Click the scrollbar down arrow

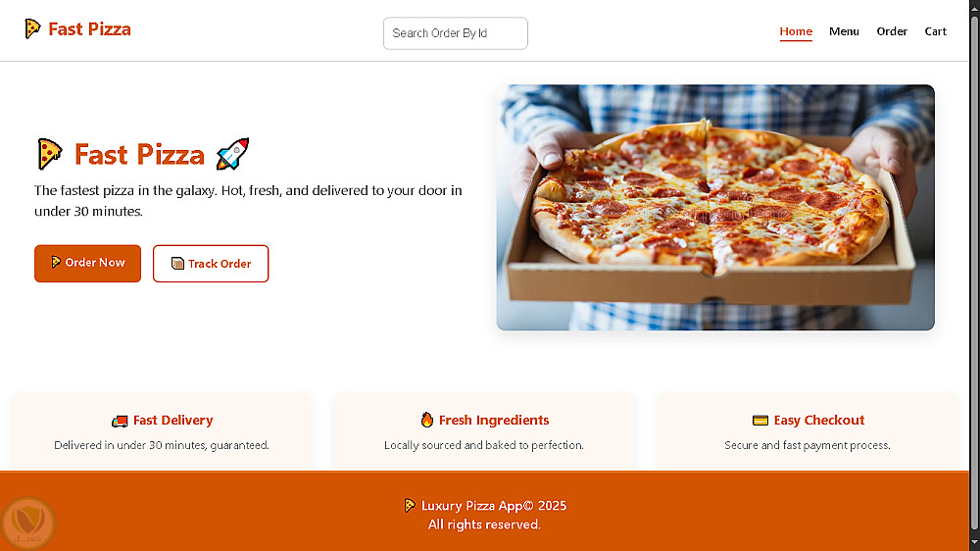(x=974, y=542)
